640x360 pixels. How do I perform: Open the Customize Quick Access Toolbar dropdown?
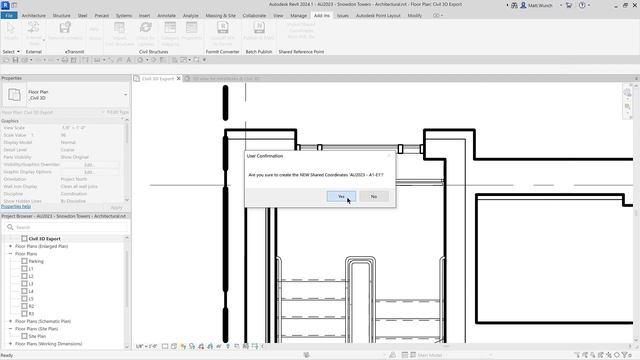coord(204,60)
